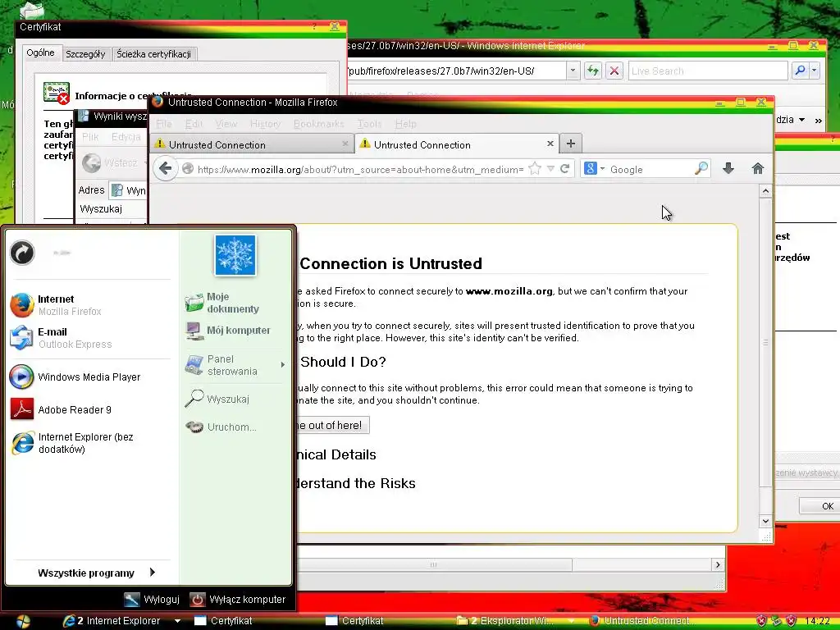Switch to Untrusted Connection taskbar button

pos(640,621)
